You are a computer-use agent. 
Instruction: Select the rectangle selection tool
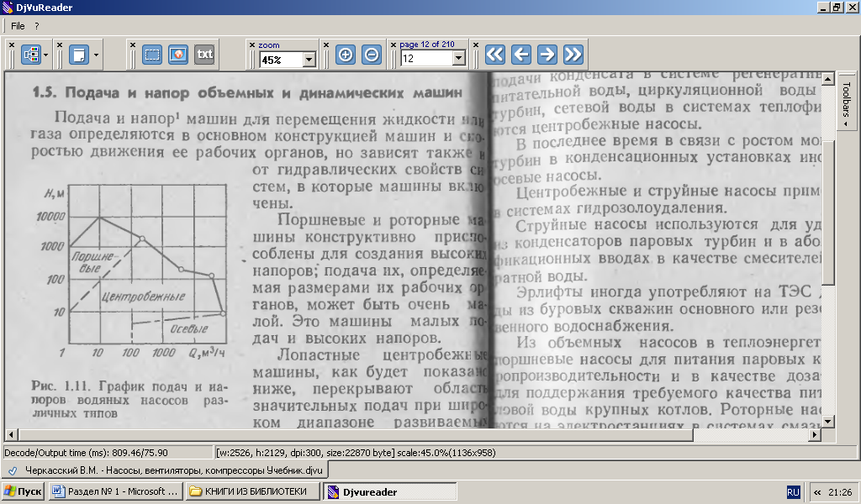point(151,55)
